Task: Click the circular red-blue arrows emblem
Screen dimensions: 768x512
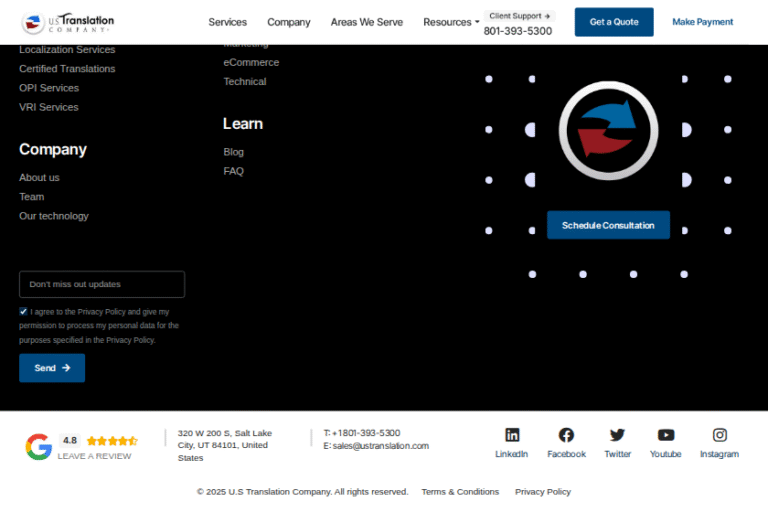Action: click(x=609, y=131)
